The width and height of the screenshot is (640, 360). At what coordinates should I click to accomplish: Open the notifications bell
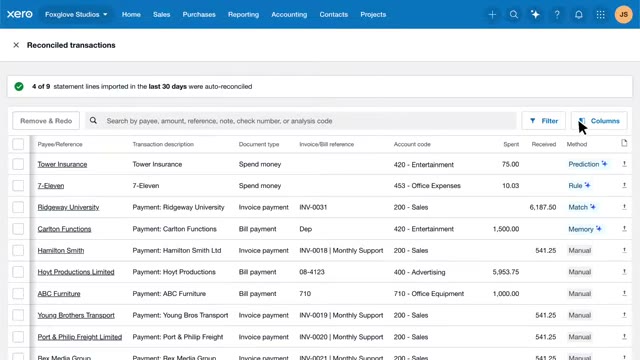pyautogui.click(x=579, y=15)
